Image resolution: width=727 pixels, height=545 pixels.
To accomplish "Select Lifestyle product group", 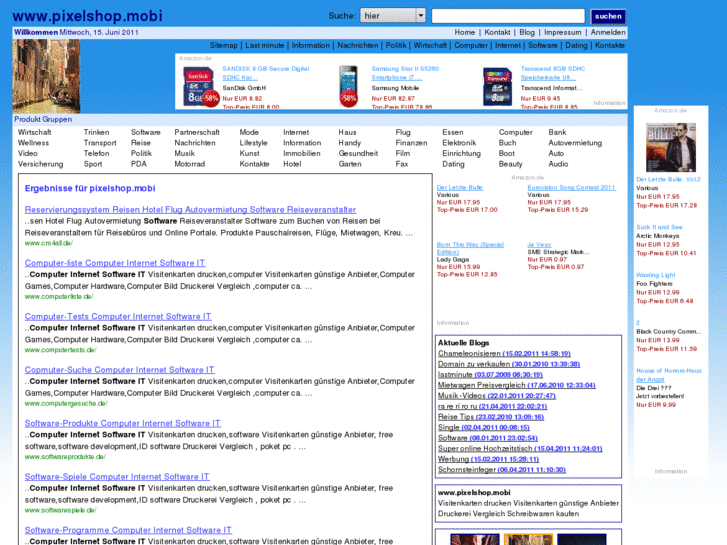I will (253, 143).
